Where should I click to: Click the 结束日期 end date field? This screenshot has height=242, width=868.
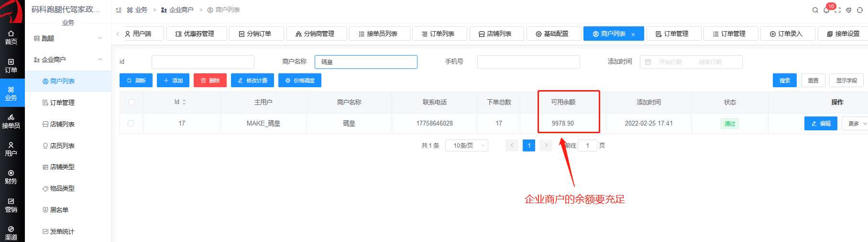tap(710, 62)
